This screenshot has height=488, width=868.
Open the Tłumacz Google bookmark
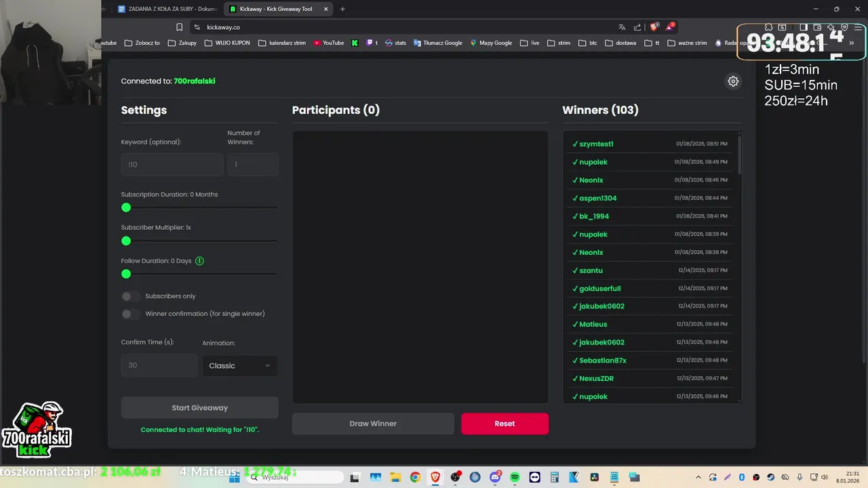pos(437,43)
